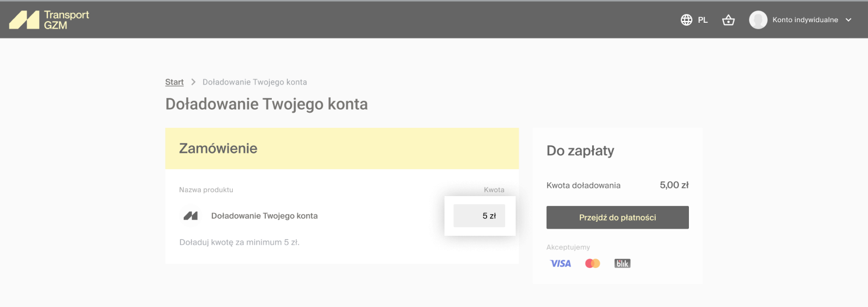This screenshot has width=868, height=307.
Task: Click the Kwota column header
Action: [494, 190]
